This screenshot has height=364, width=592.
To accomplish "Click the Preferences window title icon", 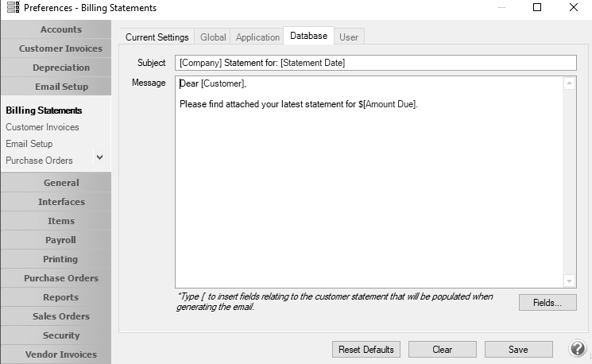I will [x=12, y=8].
